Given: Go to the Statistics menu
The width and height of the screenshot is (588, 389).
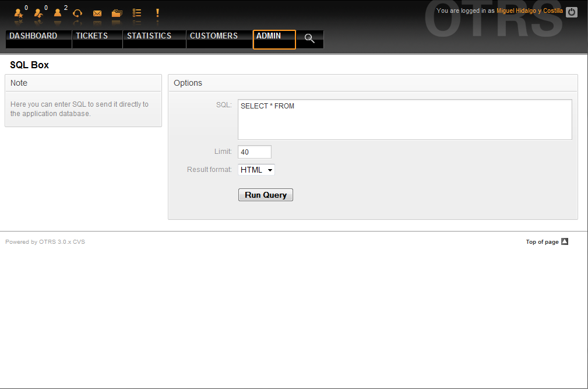Looking at the screenshot, I should pos(149,36).
